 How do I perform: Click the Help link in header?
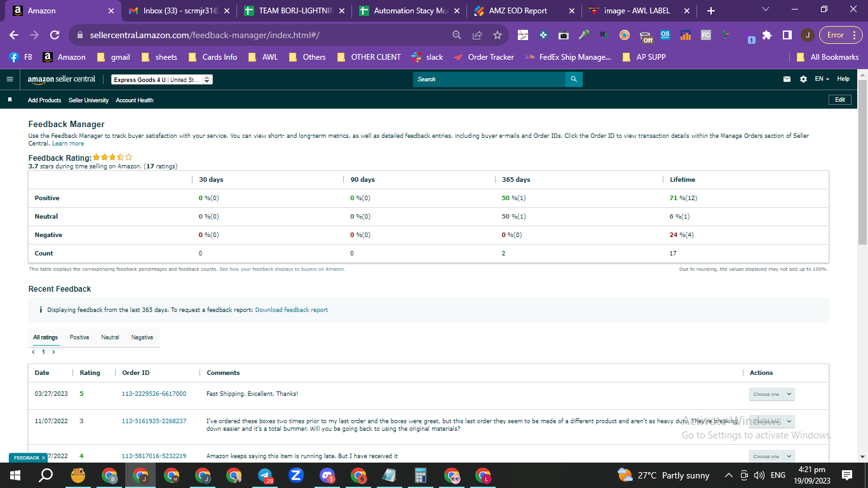click(843, 79)
